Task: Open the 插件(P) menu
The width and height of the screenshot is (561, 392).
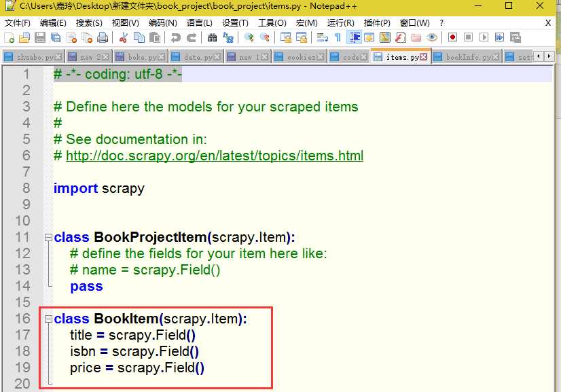Action: [377, 23]
